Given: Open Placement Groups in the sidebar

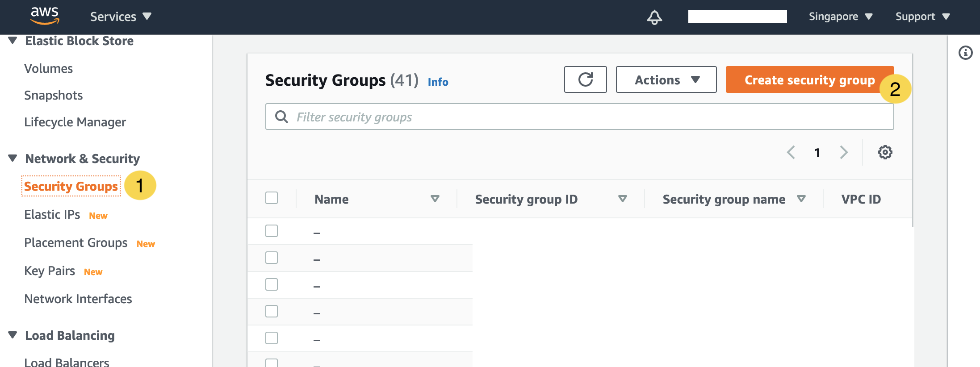Looking at the screenshot, I should (76, 242).
